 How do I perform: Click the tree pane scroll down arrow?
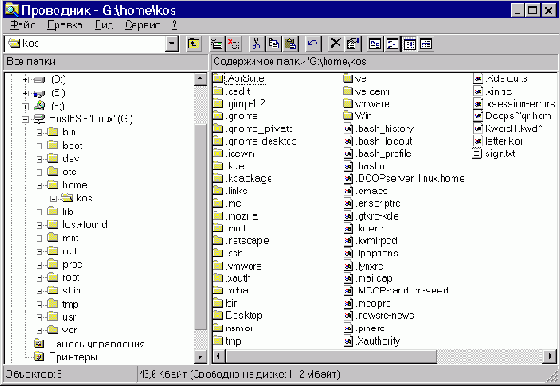click(x=200, y=357)
